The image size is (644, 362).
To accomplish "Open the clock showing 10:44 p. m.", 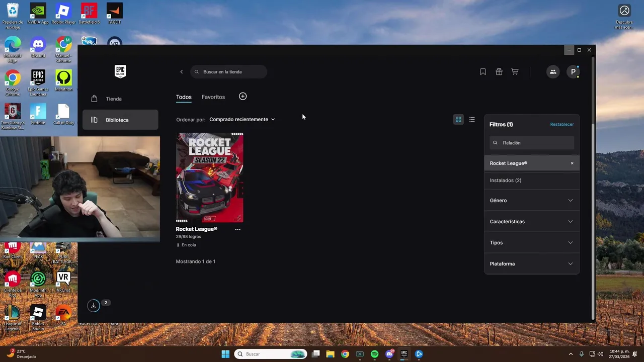I will (619, 354).
